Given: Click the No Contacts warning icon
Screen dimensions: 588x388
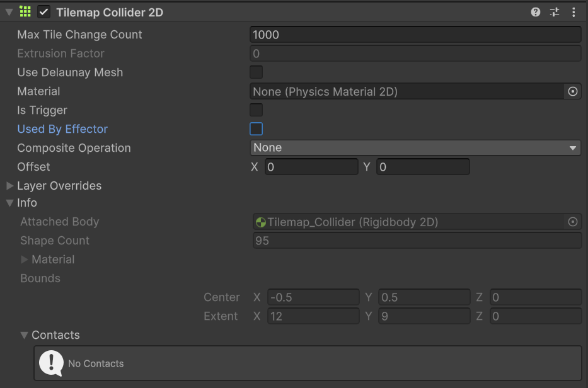Looking at the screenshot, I should (51, 363).
